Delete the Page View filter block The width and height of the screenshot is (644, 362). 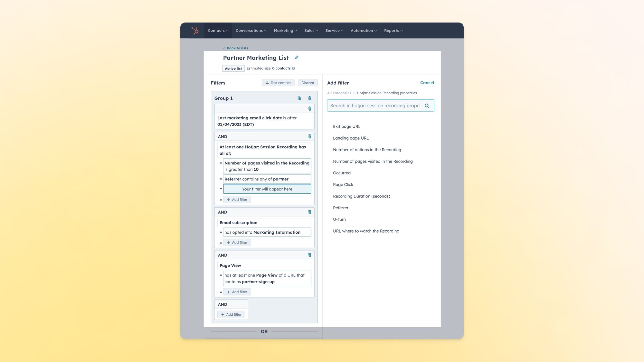click(x=310, y=255)
